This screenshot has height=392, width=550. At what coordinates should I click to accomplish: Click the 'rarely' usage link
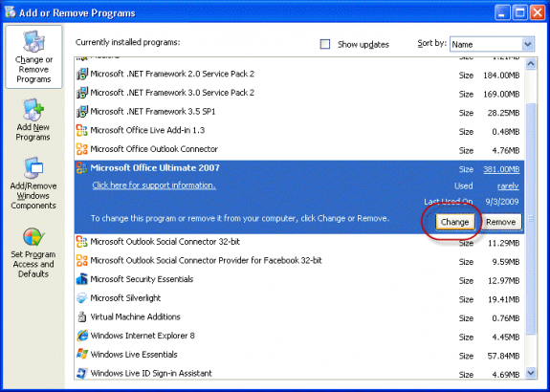click(508, 186)
